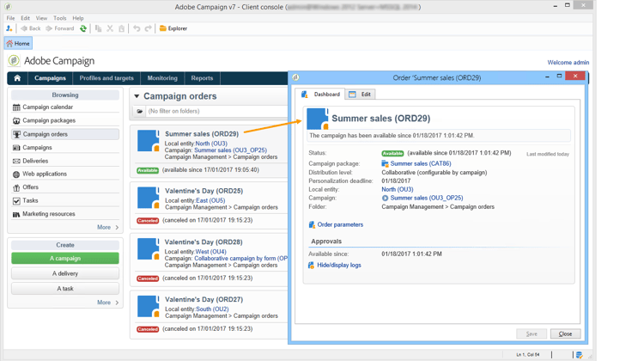
Task: Refresh with the green arrows icon
Action: click(83, 28)
